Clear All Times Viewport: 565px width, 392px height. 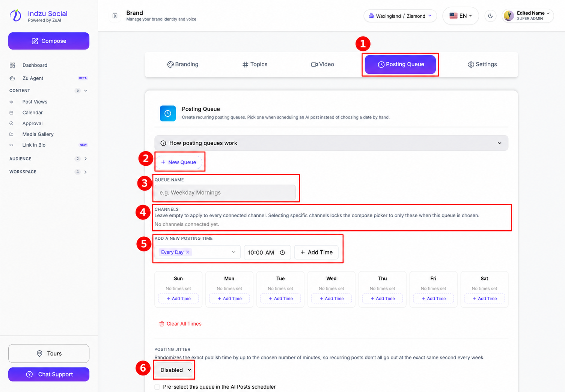180,324
